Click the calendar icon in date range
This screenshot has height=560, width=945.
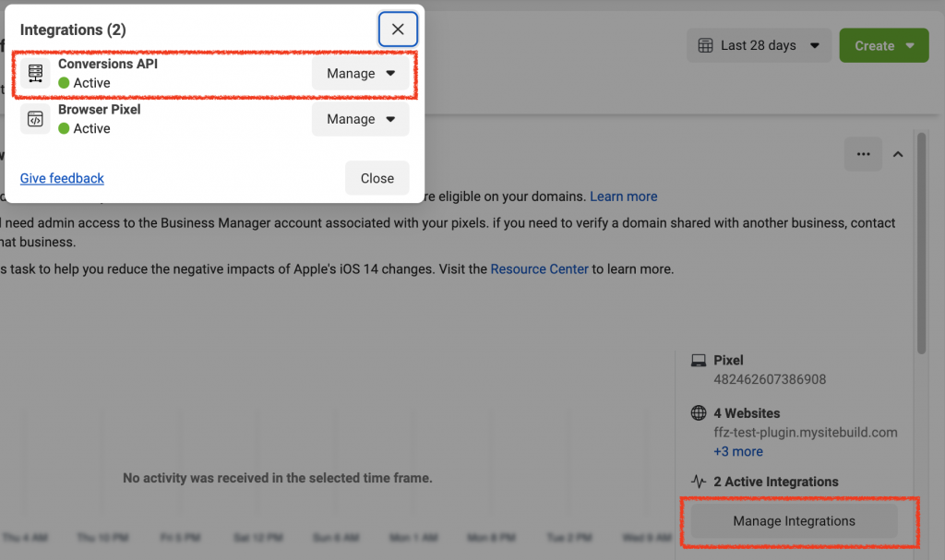(705, 45)
